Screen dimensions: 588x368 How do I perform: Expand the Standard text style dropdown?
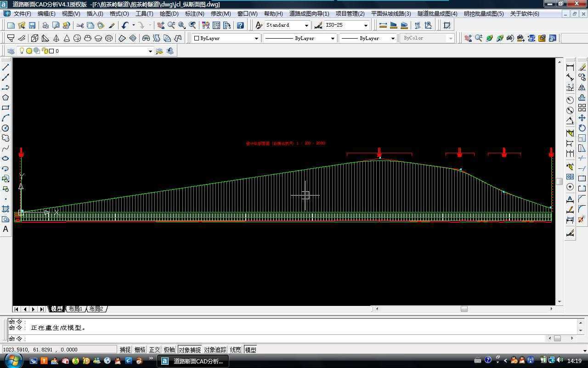click(x=306, y=25)
